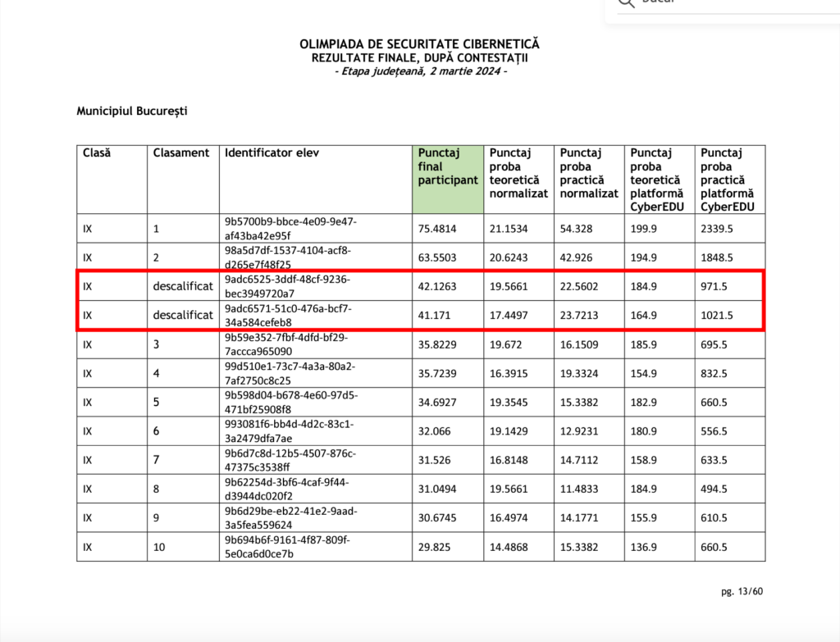This screenshot has width=840, height=642.
Task: Select the 'Clasament' column header
Action: (181, 153)
